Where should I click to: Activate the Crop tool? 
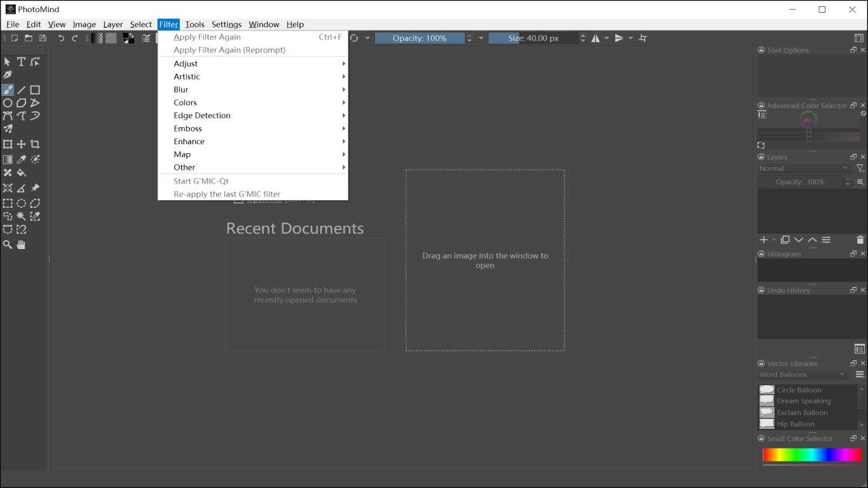[35, 144]
